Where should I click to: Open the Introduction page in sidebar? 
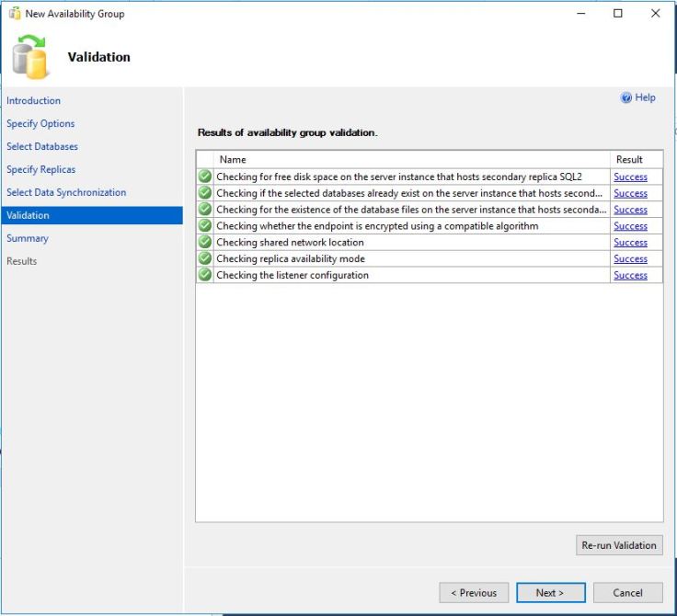pyautogui.click(x=33, y=101)
